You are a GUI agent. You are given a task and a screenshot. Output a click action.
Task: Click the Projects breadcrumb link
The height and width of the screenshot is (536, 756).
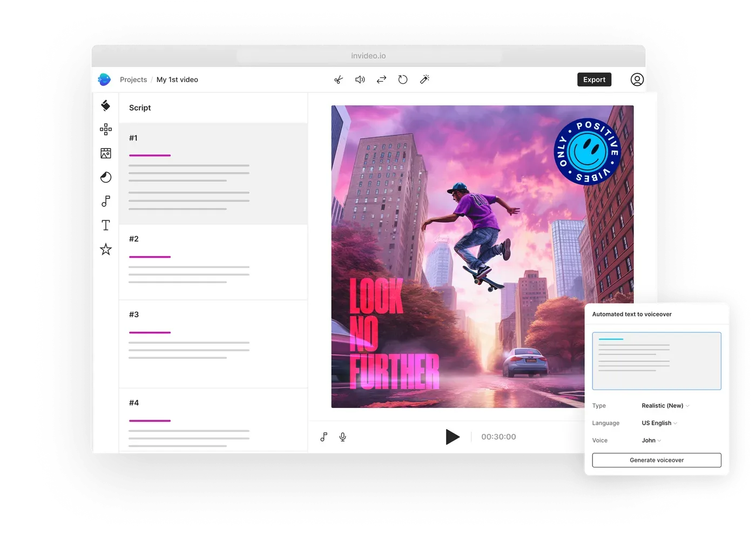click(133, 79)
